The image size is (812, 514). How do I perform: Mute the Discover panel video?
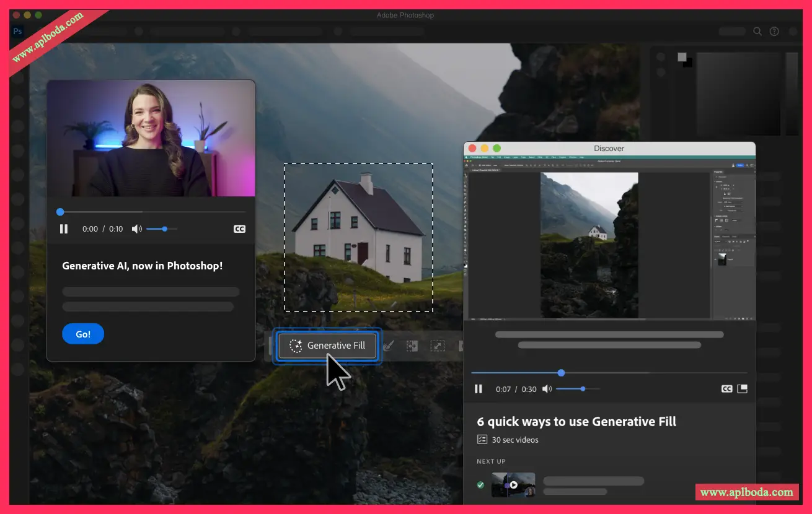pos(547,389)
